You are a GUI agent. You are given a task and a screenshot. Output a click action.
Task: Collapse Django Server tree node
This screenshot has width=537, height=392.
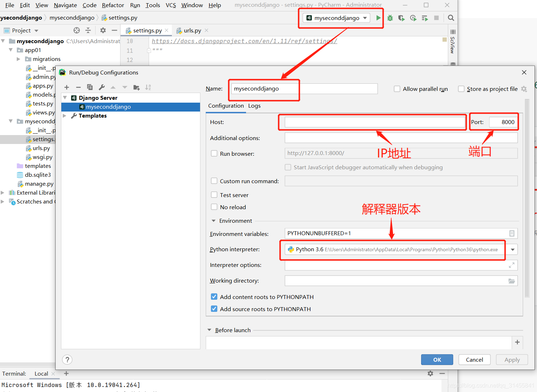point(65,98)
